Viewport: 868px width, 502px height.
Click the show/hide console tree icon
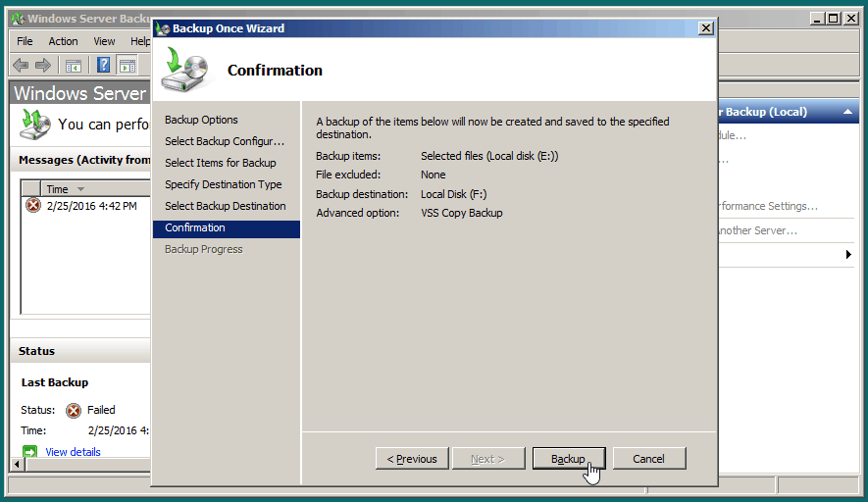coord(74,66)
